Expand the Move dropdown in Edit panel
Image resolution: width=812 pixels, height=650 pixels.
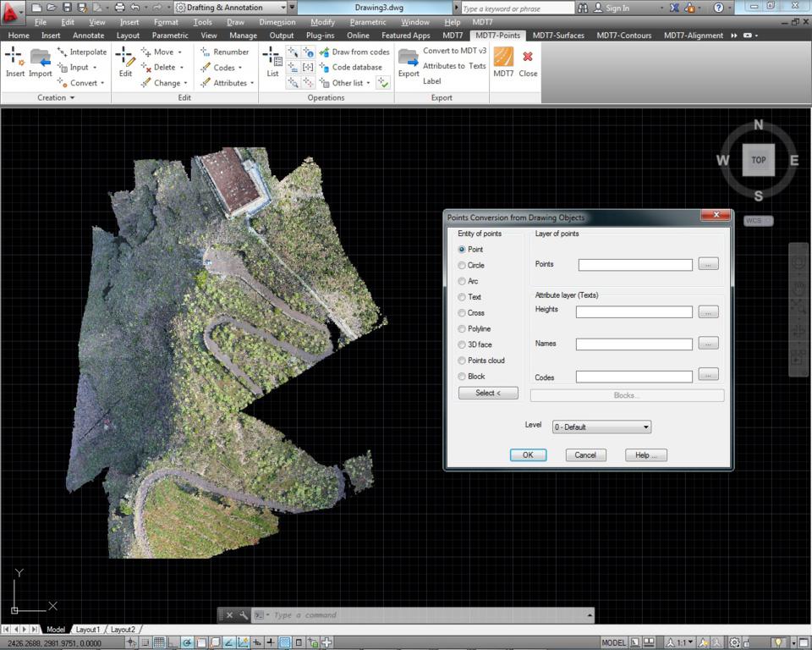(x=179, y=52)
